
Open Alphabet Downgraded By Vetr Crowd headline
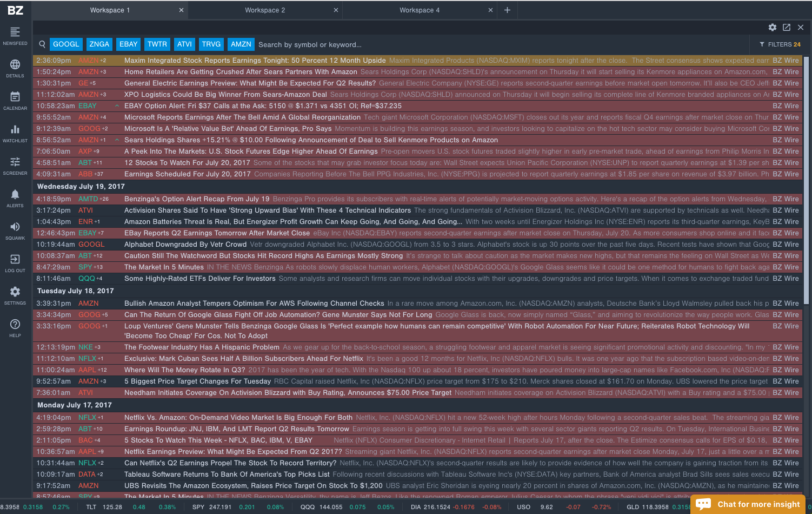pos(185,245)
